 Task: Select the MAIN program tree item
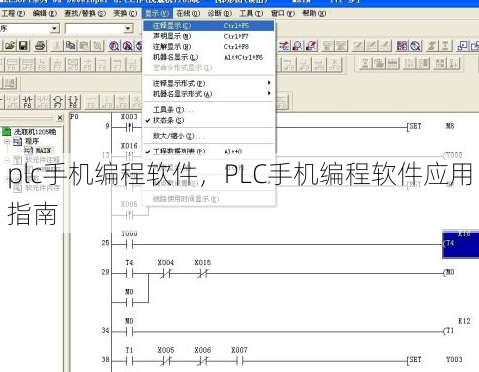(44, 150)
